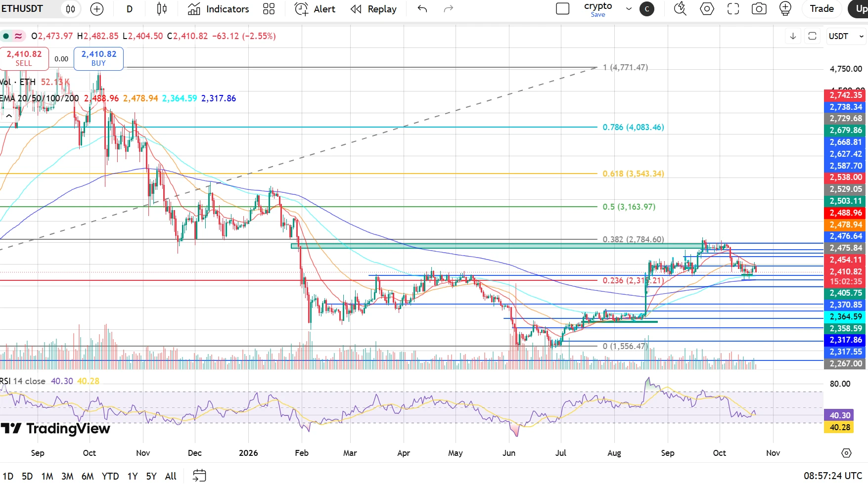868x488 pixels.
Task: Collapse the indicator legend chevron
Action: (8, 116)
